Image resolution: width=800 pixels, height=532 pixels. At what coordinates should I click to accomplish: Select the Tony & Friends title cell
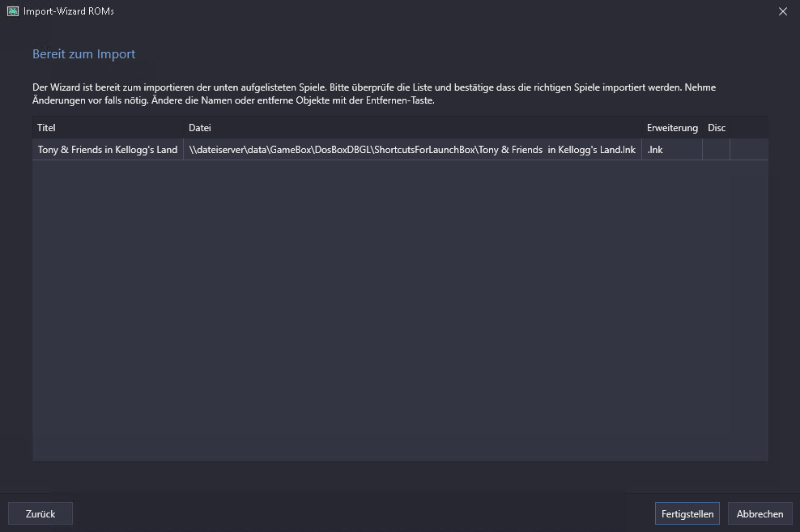(108, 150)
